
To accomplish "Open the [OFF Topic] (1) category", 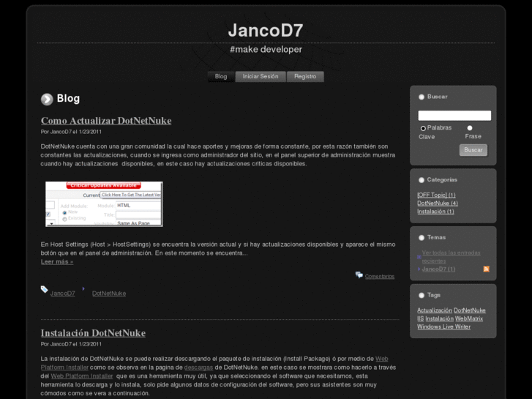I will coord(436,195).
